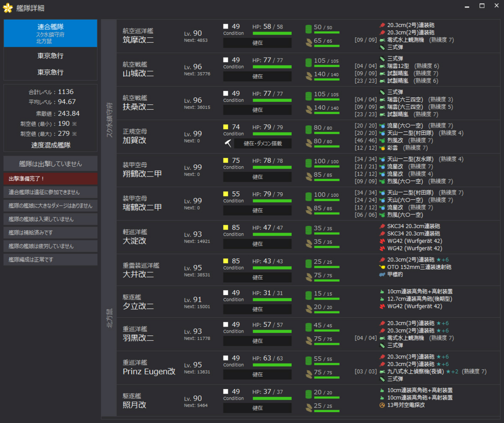Click the 甲標的 midget submarine icon
This screenshot has height=423, width=504.
coord(382,274)
